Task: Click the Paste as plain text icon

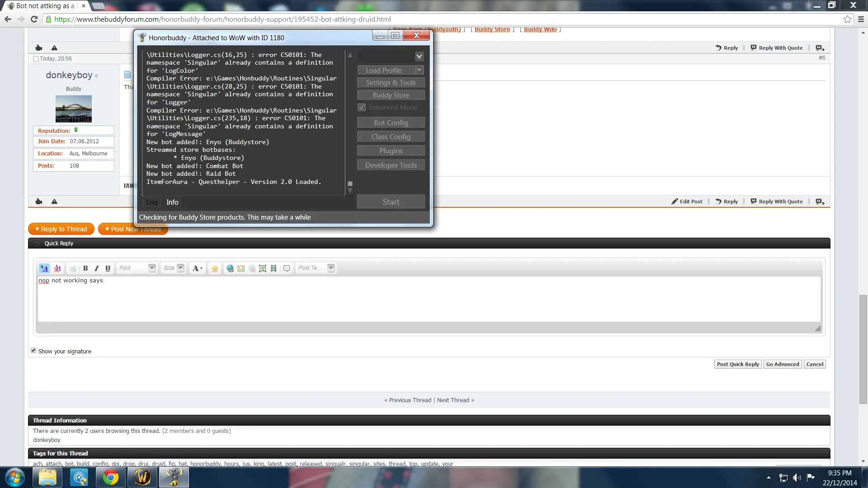Action: [x=73, y=268]
